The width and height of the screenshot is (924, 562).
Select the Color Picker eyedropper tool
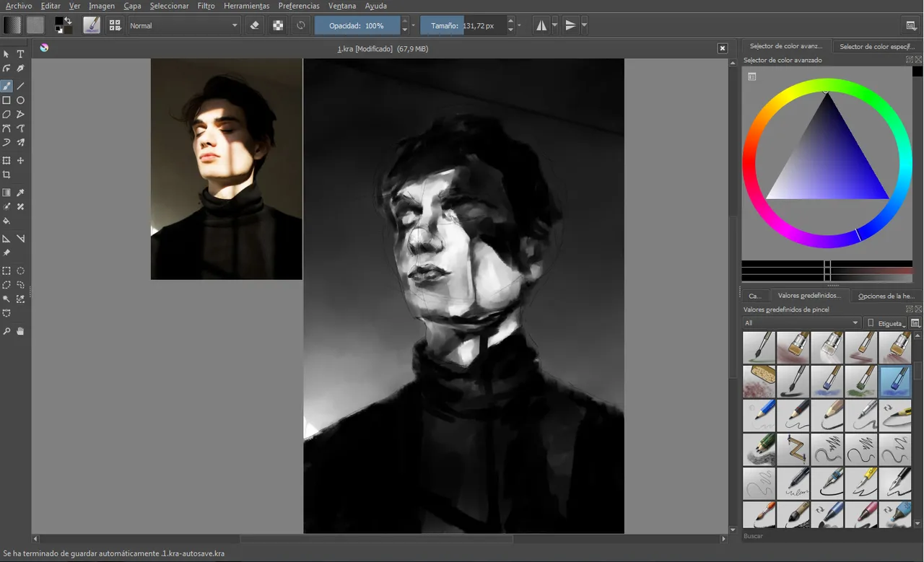(20, 193)
